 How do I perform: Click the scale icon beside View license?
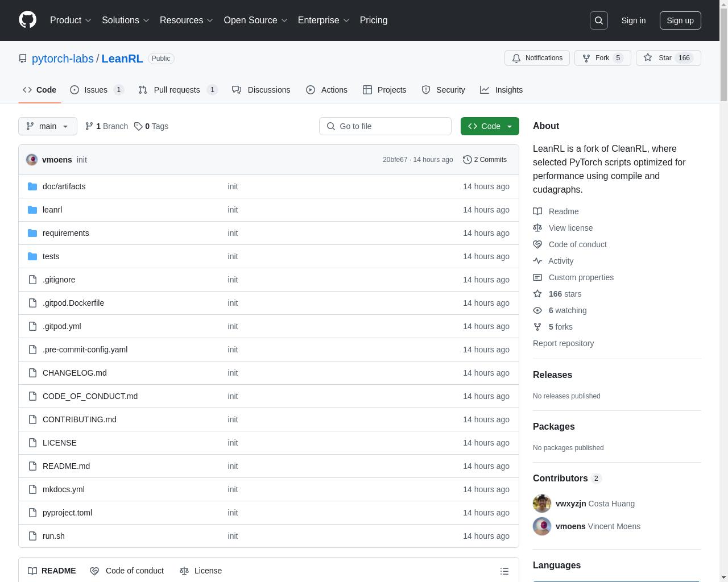coord(537,228)
